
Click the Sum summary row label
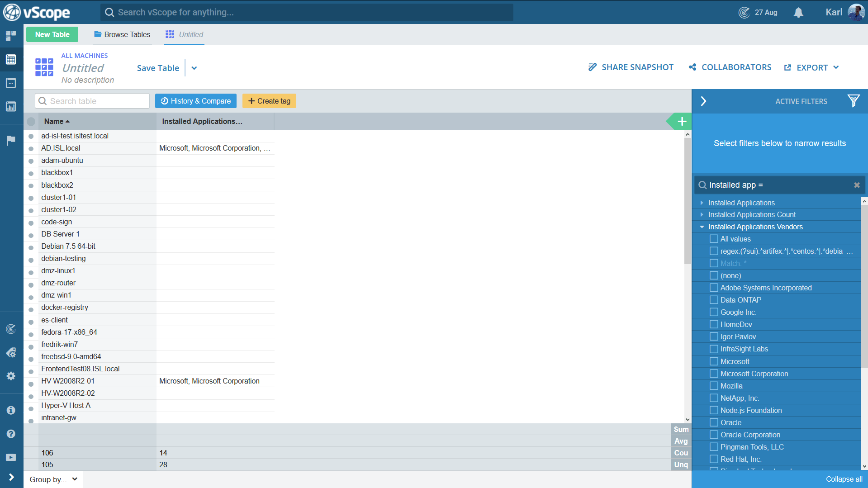[681, 429]
